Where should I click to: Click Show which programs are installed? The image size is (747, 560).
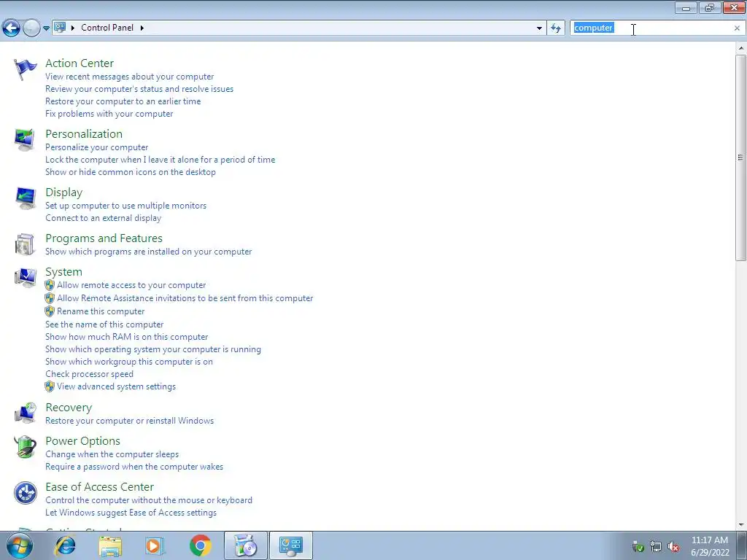click(x=149, y=252)
